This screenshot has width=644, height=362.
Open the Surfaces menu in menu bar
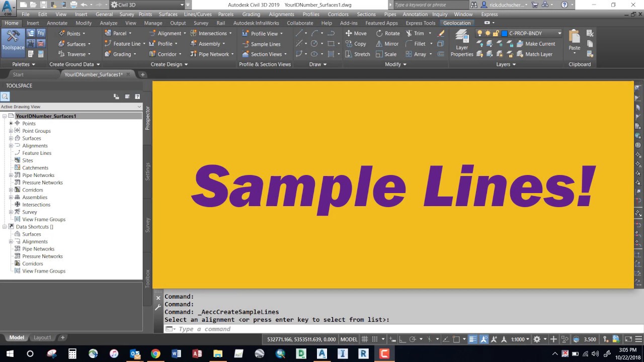(168, 14)
